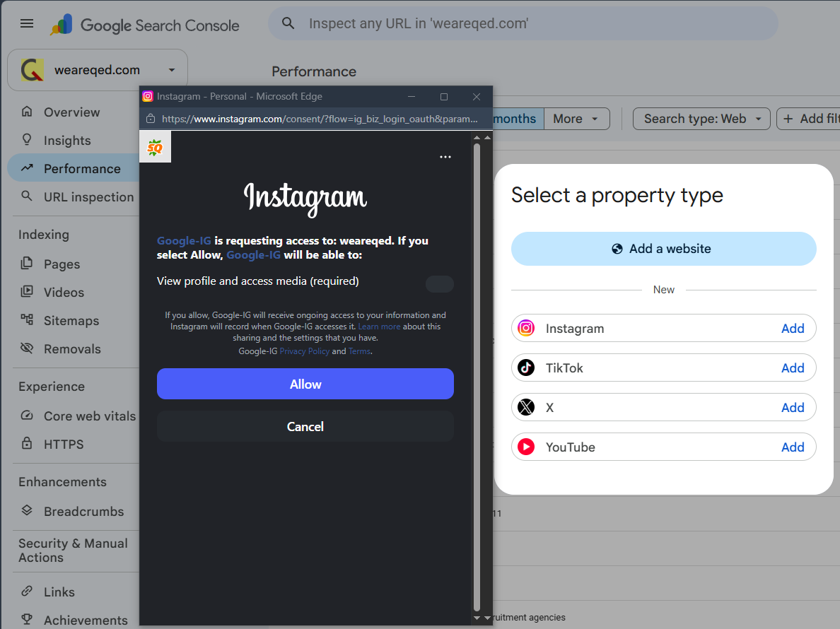The height and width of the screenshot is (629, 840).
Task: Open the Google-IG Terms link
Action: coord(359,351)
